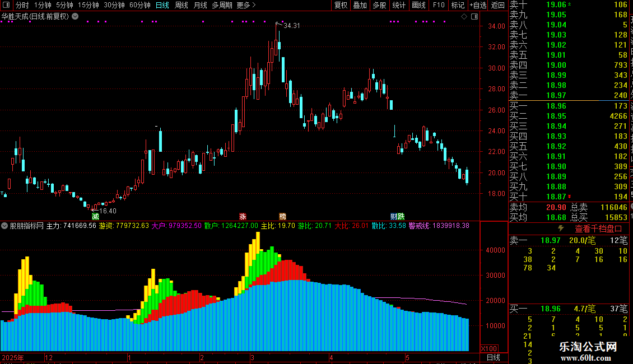Select the 卖十 order book row
Screen dimensions: 633x364
569,4
